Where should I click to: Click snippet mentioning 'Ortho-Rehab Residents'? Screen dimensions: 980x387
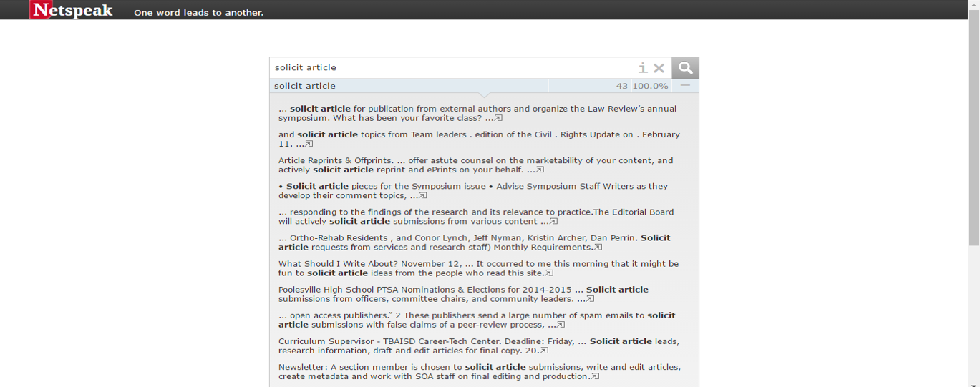point(475,243)
